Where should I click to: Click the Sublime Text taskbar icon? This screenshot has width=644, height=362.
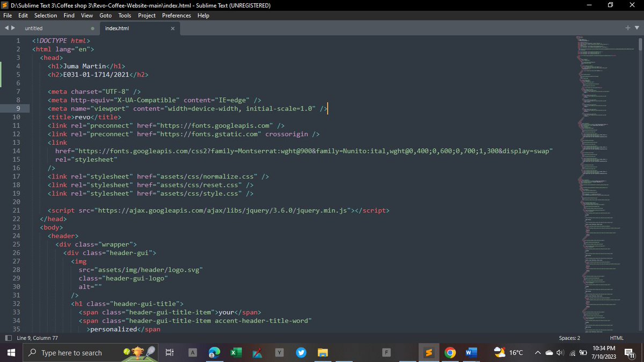pos(429,353)
